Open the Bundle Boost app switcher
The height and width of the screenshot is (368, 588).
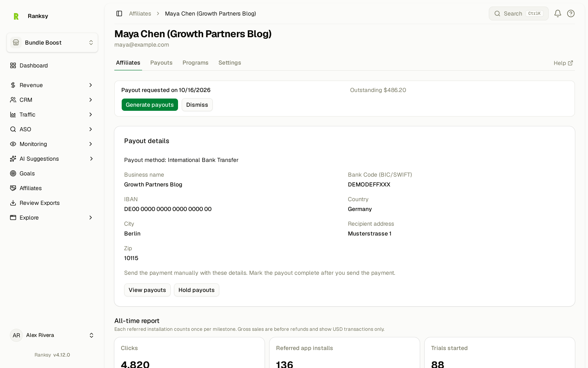click(52, 43)
